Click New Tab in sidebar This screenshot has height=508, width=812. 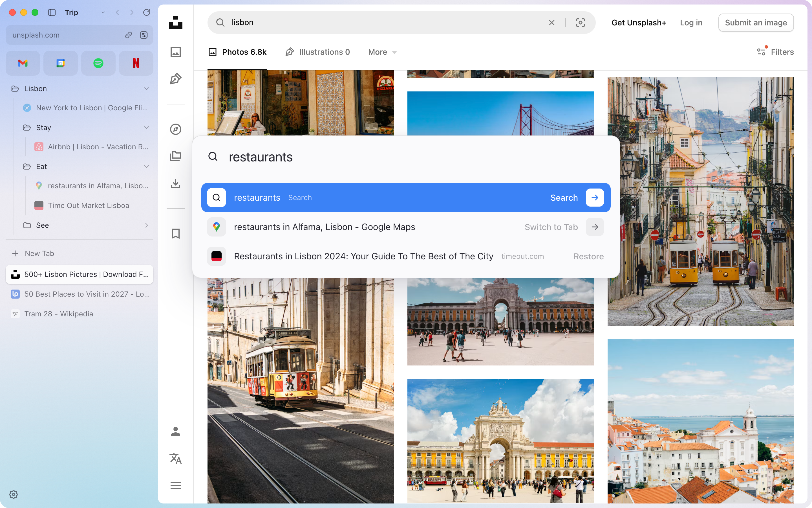pyautogui.click(x=80, y=253)
